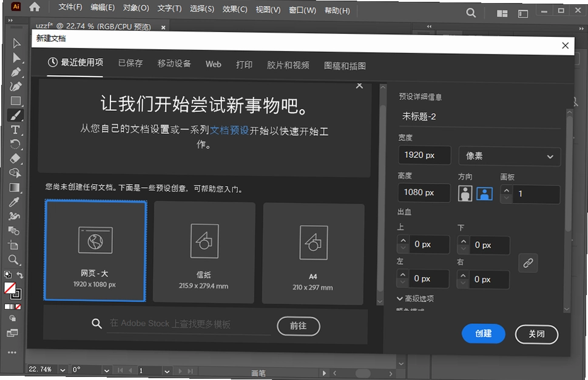
Task: Select the Pen tool
Action: coord(16,72)
